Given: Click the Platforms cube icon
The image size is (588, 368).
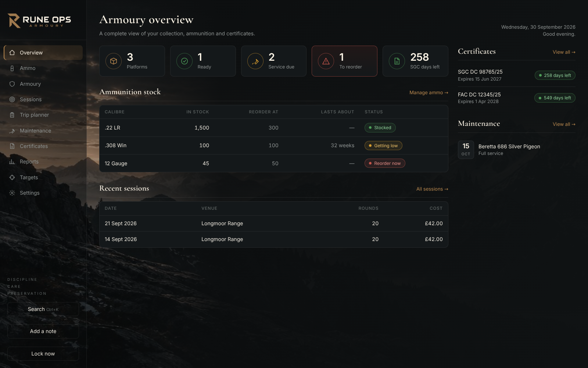Looking at the screenshot, I should [x=114, y=61].
